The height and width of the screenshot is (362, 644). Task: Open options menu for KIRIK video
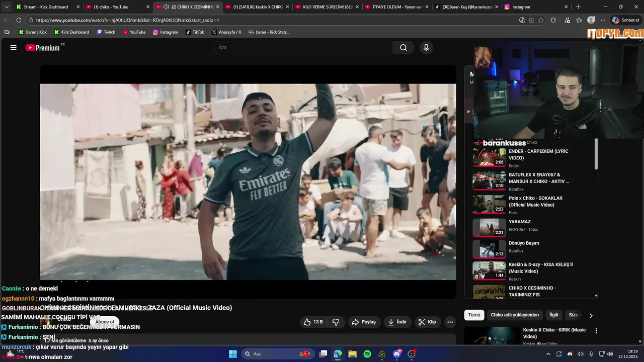596,331
